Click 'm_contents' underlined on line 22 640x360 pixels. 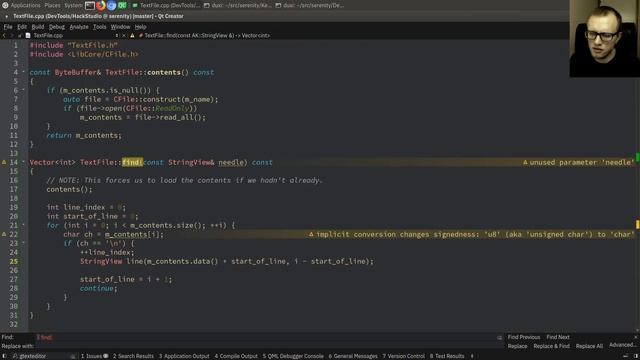(x=126, y=234)
